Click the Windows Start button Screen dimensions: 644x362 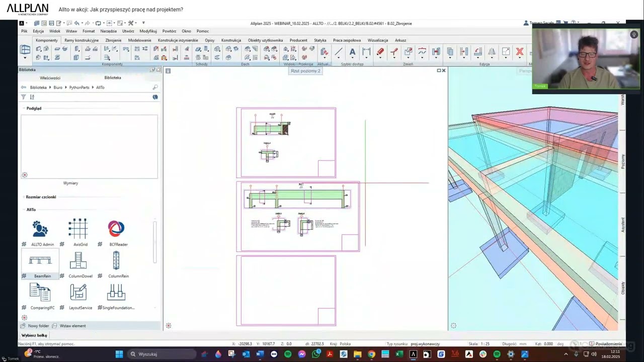(x=119, y=354)
